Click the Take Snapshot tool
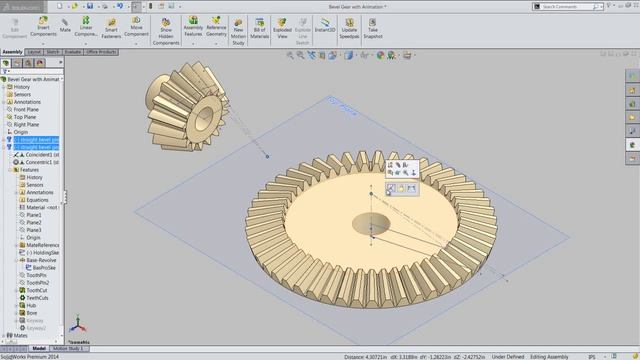640x360 pixels. [373, 28]
